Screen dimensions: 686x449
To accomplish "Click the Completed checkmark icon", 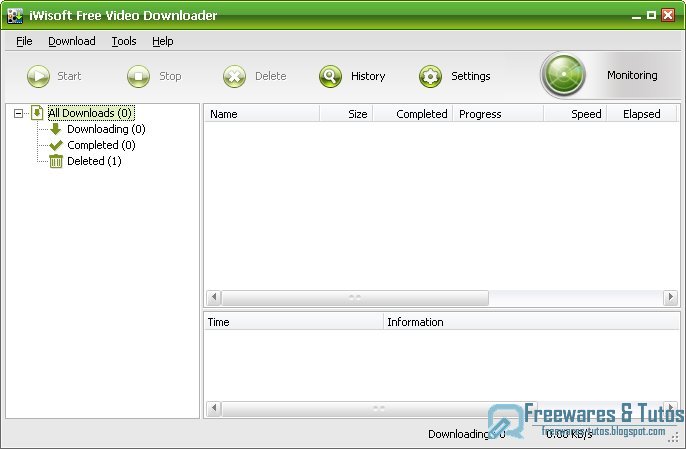I will click(x=56, y=145).
